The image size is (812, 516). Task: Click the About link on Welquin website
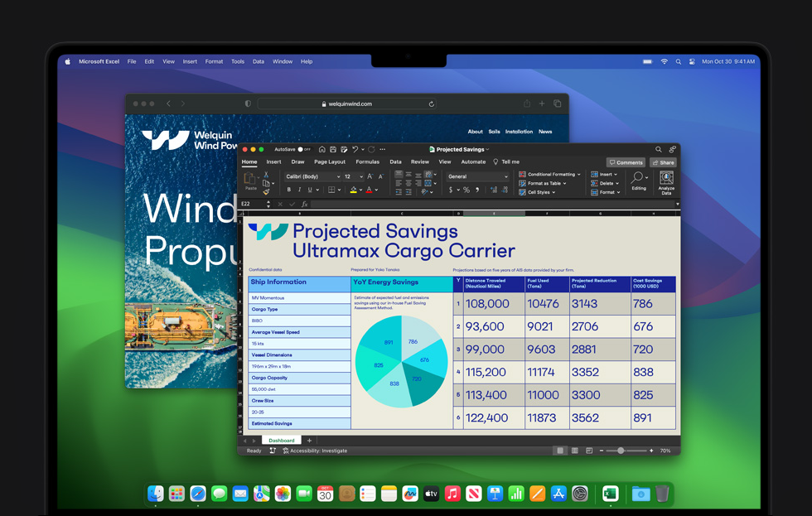coord(475,132)
